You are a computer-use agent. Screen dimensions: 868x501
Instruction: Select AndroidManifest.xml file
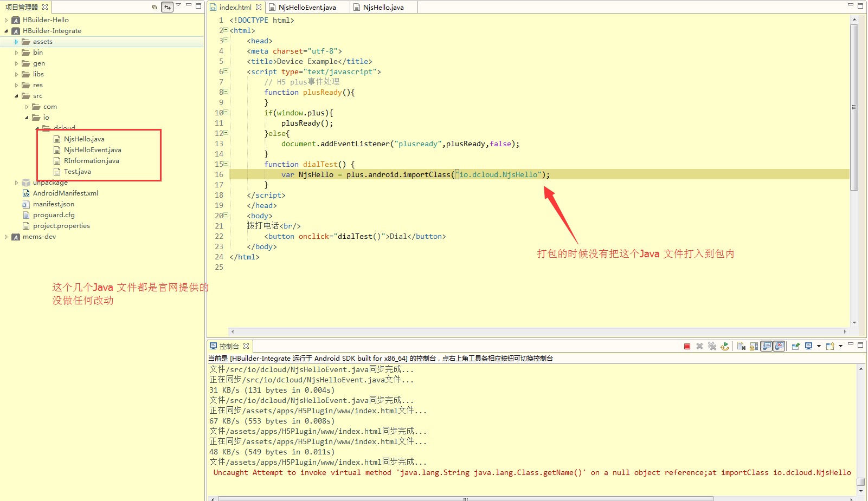(65, 193)
